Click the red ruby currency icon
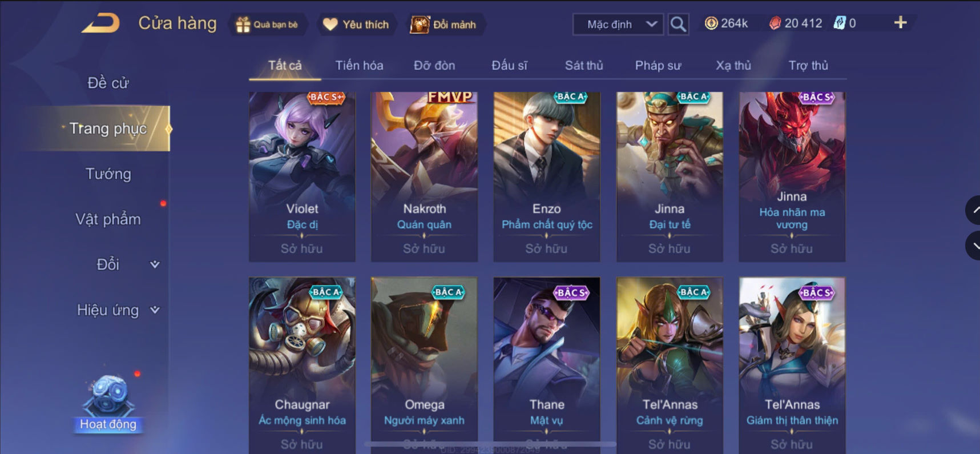Image resolution: width=980 pixels, height=454 pixels. click(775, 23)
